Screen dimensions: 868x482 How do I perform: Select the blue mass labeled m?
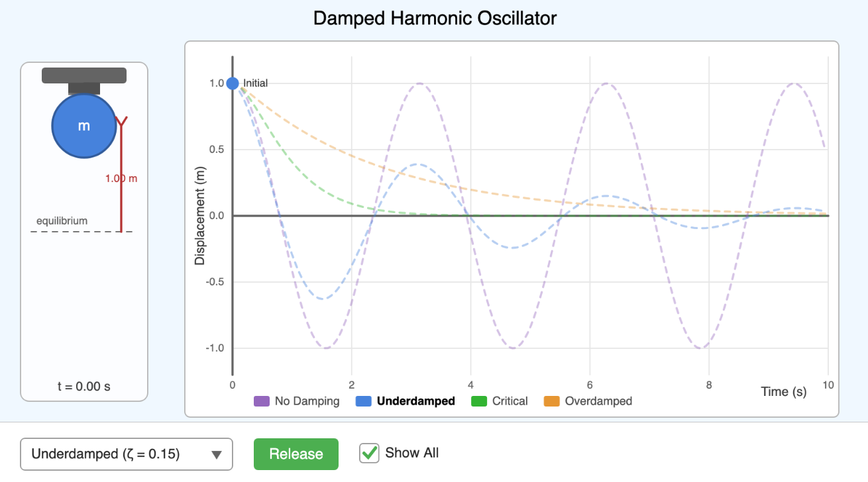pyautogui.click(x=84, y=126)
